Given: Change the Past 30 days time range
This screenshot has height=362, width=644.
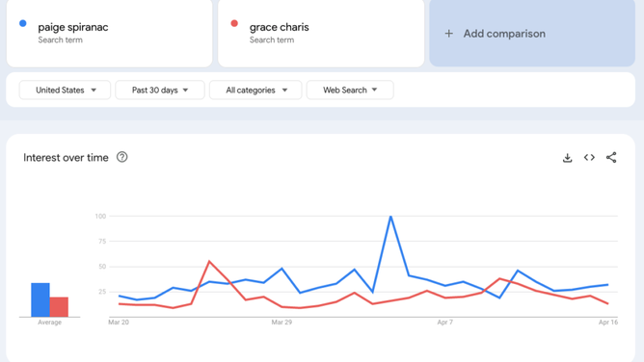Looking at the screenshot, I should click(160, 90).
